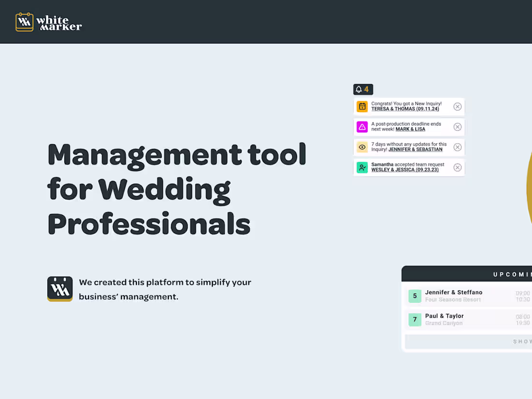The width and height of the screenshot is (532, 399).
Task: Select the orange calendar inquiry icon
Action: point(362,106)
